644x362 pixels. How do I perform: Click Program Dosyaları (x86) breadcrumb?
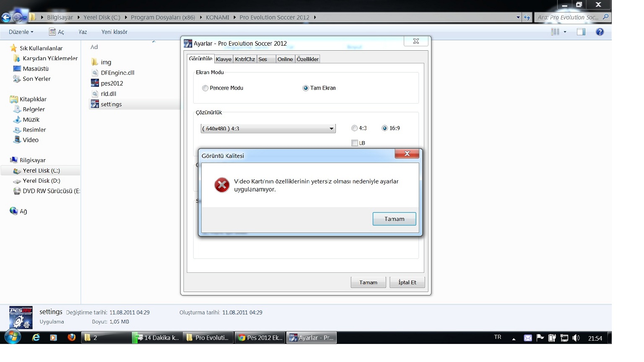coord(163,17)
